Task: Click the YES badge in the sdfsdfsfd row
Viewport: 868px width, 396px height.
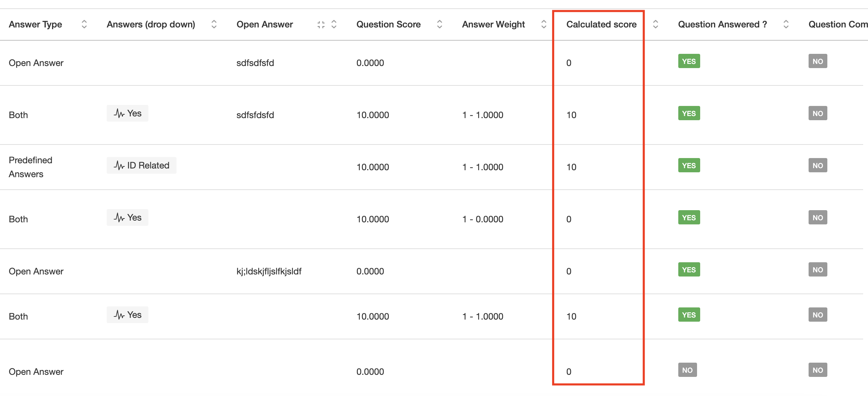Action: click(689, 61)
